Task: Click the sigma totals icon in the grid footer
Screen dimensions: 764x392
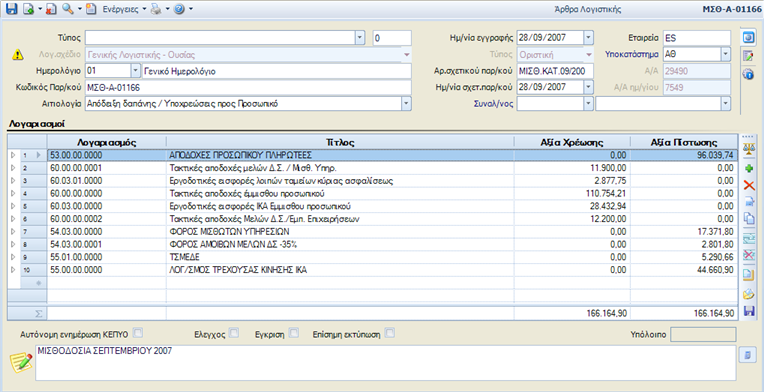Action: [x=38, y=314]
